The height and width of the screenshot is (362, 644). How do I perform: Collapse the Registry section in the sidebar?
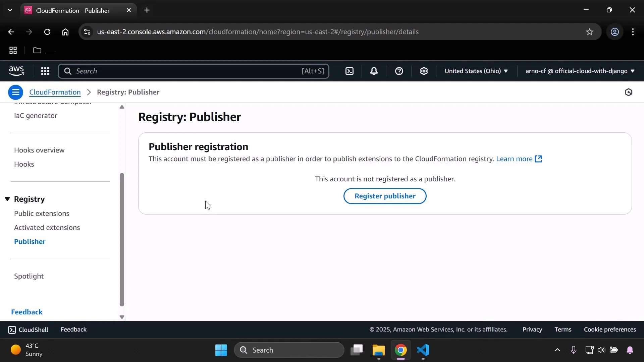pos(7,199)
